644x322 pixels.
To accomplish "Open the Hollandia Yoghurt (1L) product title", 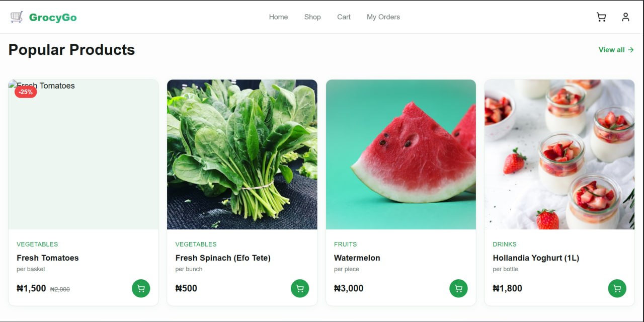I will pos(536,258).
